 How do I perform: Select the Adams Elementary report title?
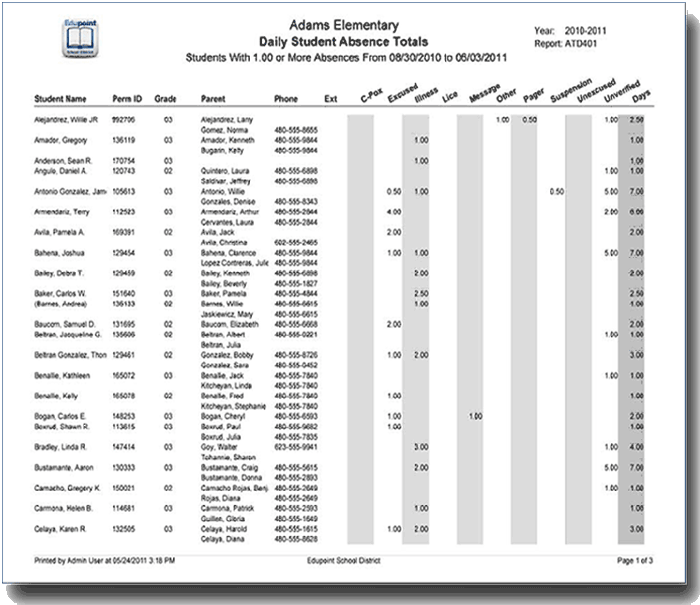pos(344,25)
